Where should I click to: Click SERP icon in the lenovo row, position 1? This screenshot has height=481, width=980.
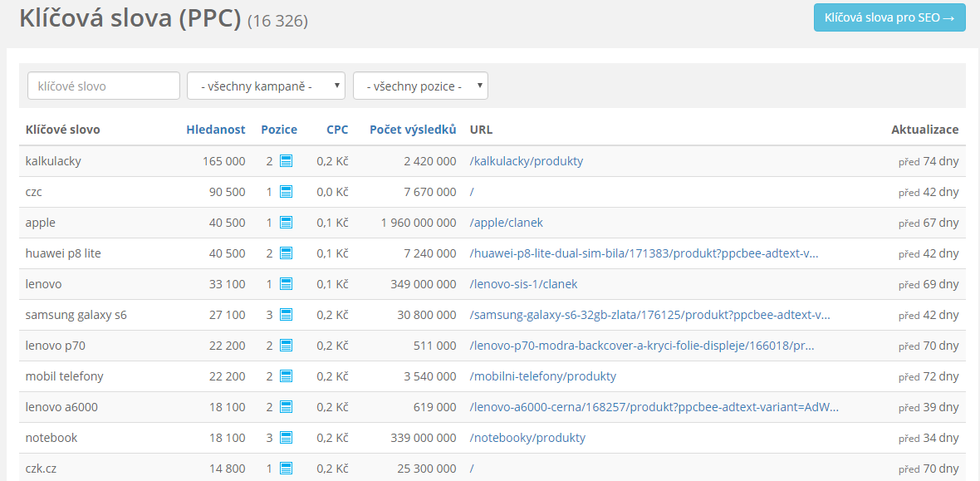coord(286,284)
